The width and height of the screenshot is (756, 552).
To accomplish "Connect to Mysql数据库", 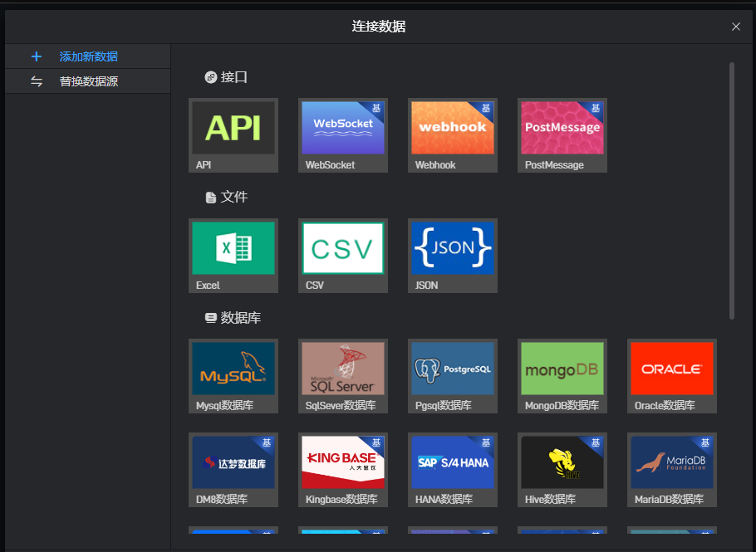I will (x=233, y=376).
